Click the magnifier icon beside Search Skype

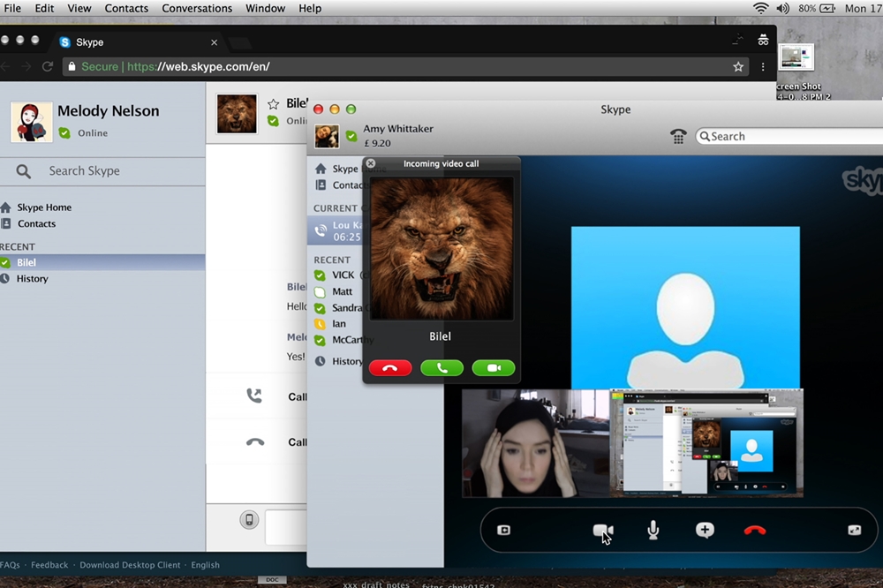23,171
